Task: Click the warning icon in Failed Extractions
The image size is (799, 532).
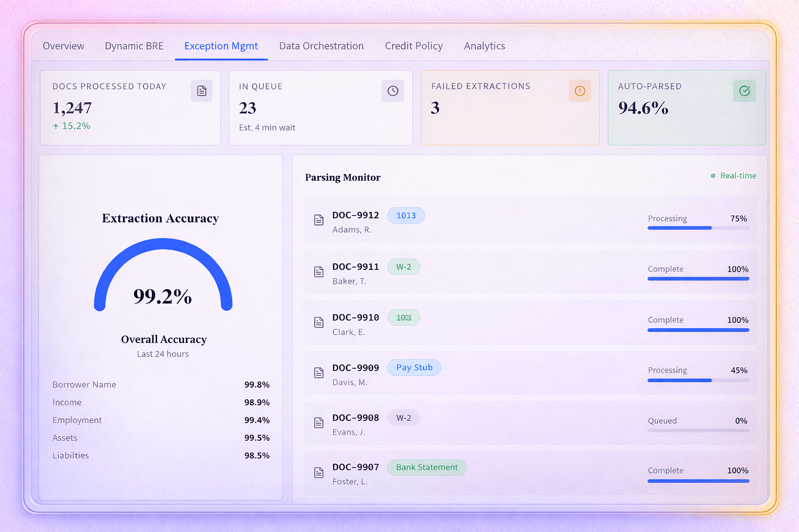Action: coord(579,91)
